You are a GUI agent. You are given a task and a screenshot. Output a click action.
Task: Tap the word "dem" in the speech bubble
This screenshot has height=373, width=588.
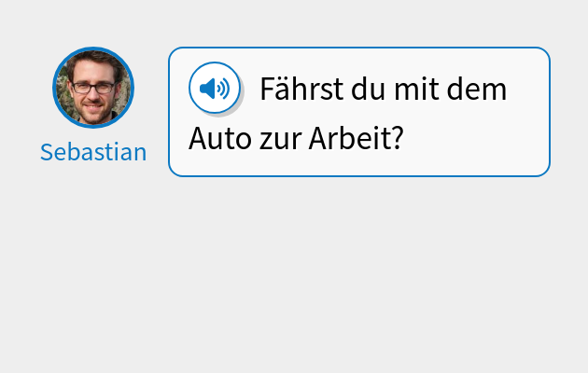tap(475, 90)
